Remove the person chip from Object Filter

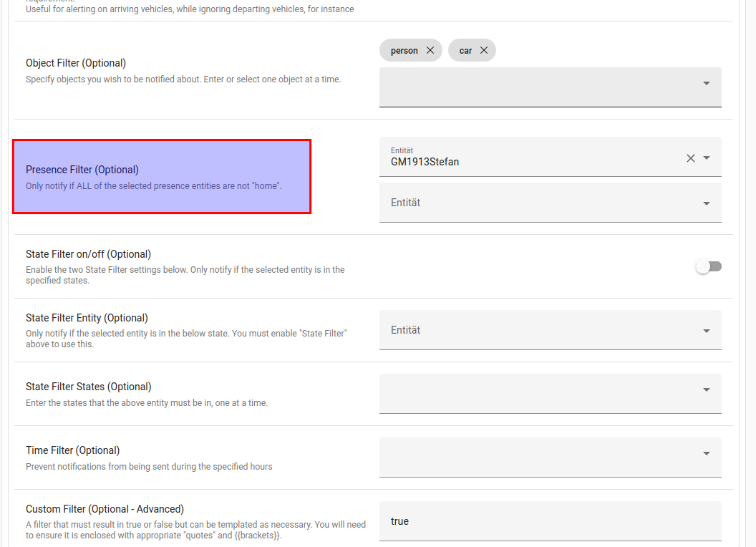pyautogui.click(x=430, y=50)
